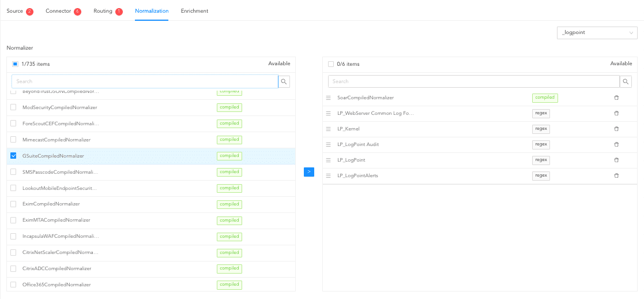Check the MimecastCompiledNormalizer checkbox
644x299 pixels.
(x=13, y=140)
